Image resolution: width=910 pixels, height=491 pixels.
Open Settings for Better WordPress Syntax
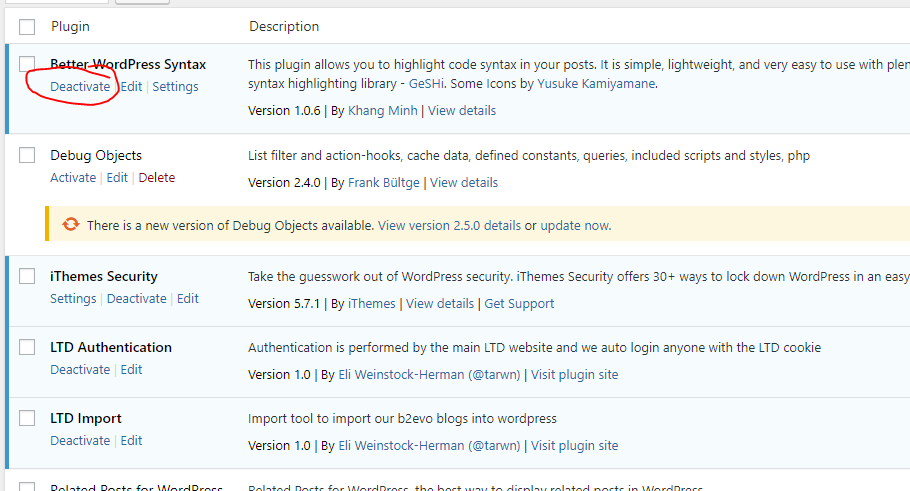pos(175,86)
